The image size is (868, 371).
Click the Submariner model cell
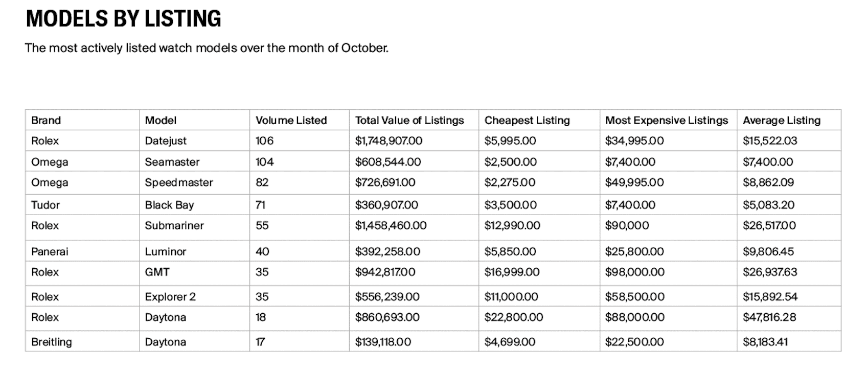[174, 225]
